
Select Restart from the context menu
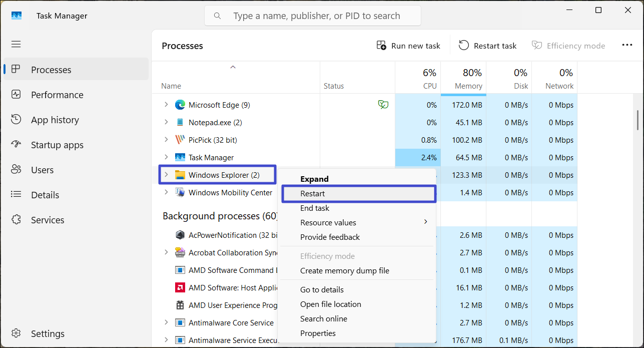(x=313, y=194)
